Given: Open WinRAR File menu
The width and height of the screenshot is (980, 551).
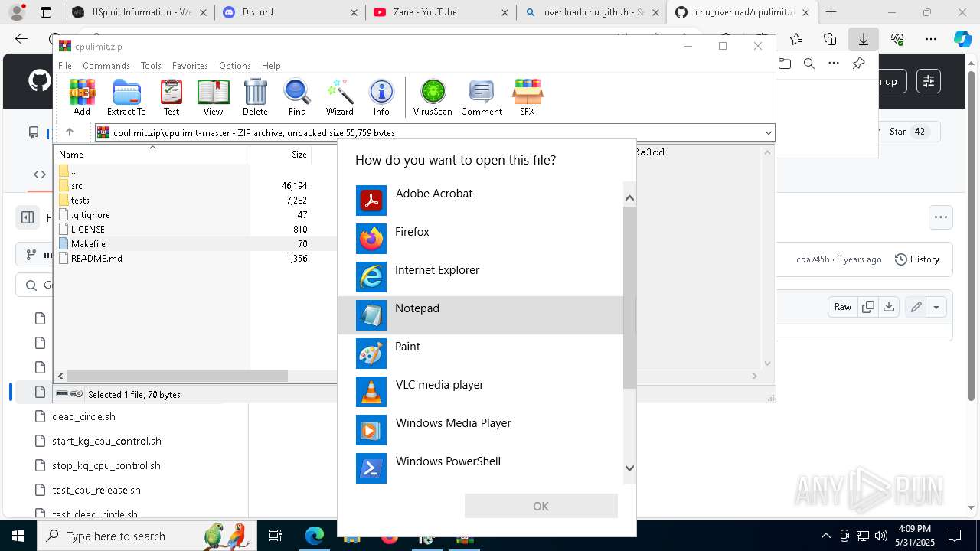Looking at the screenshot, I should tap(65, 66).
